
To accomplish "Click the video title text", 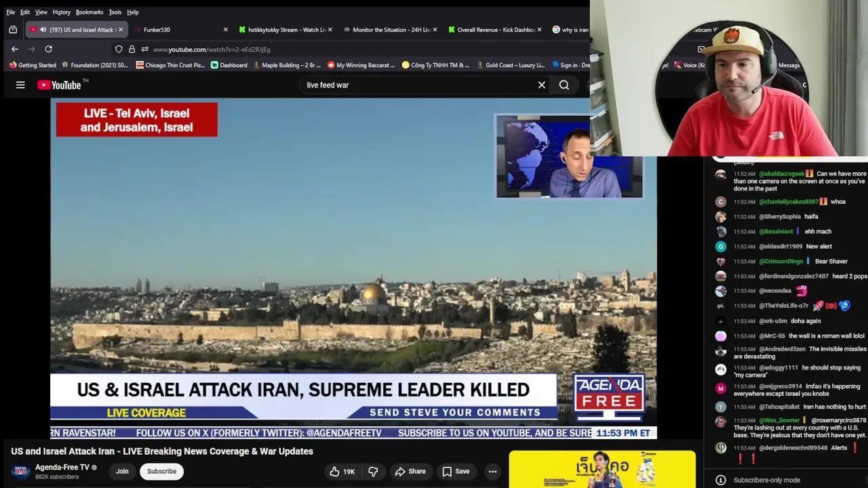I will [x=162, y=451].
